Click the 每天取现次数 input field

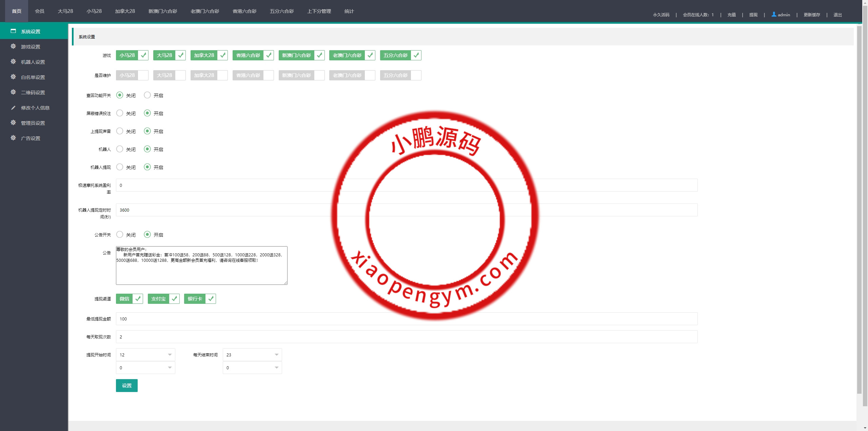(407, 337)
